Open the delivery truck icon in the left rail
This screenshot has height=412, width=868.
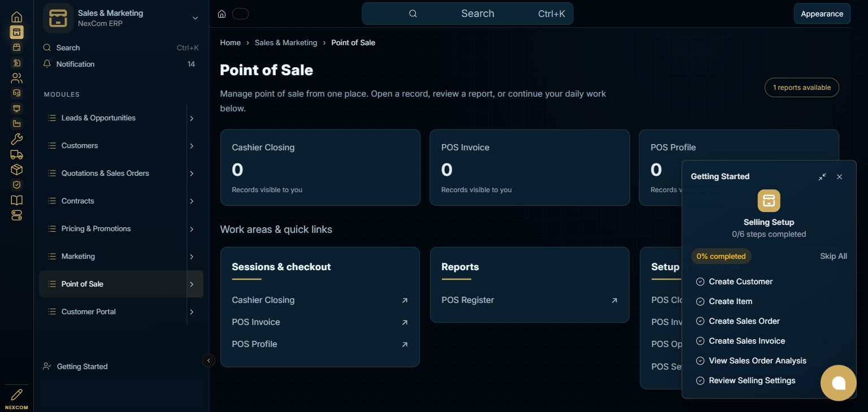[17, 154]
